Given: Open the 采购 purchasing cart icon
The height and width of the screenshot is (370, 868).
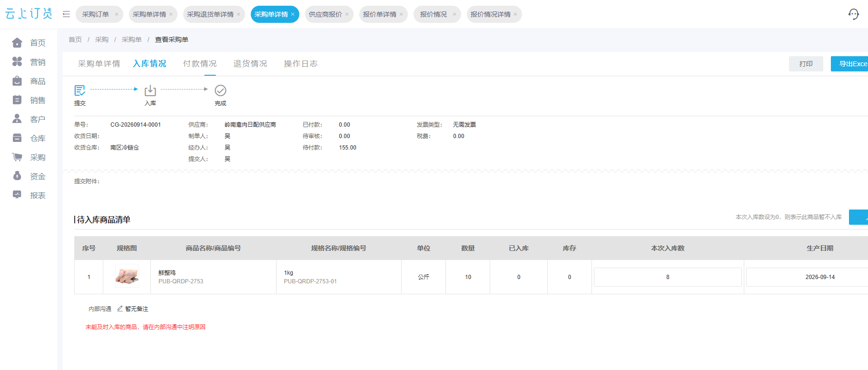Looking at the screenshot, I should (x=17, y=157).
